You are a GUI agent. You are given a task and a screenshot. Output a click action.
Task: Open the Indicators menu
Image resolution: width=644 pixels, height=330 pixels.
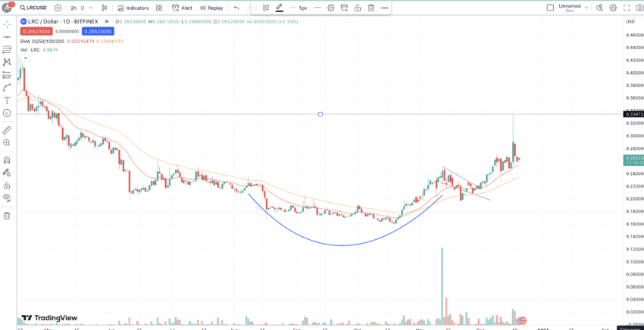(x=133, y=8)
